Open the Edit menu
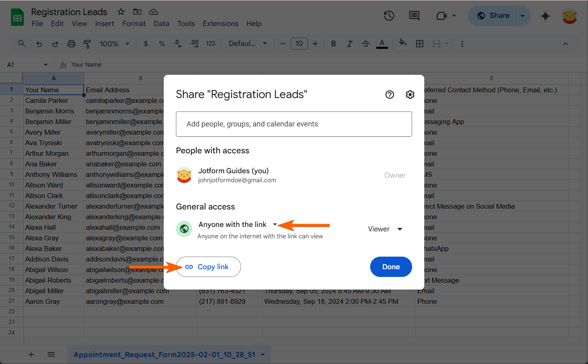The height and width of the screenshot is (364, 588). click(57, 24)
